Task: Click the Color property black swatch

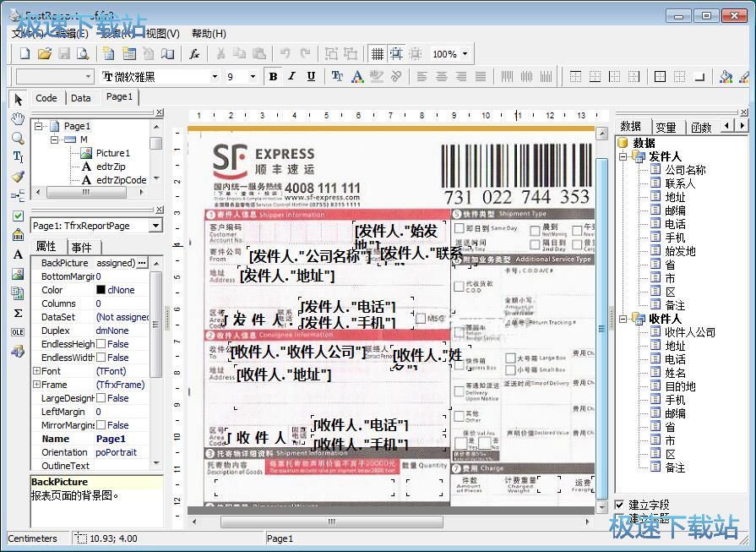Action: pyautogui.click(x=101, y=290)
